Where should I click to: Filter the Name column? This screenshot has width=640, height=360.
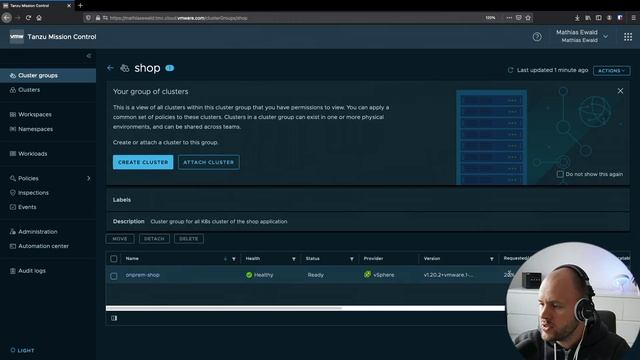pyautogui.click(x=234, y=259)
